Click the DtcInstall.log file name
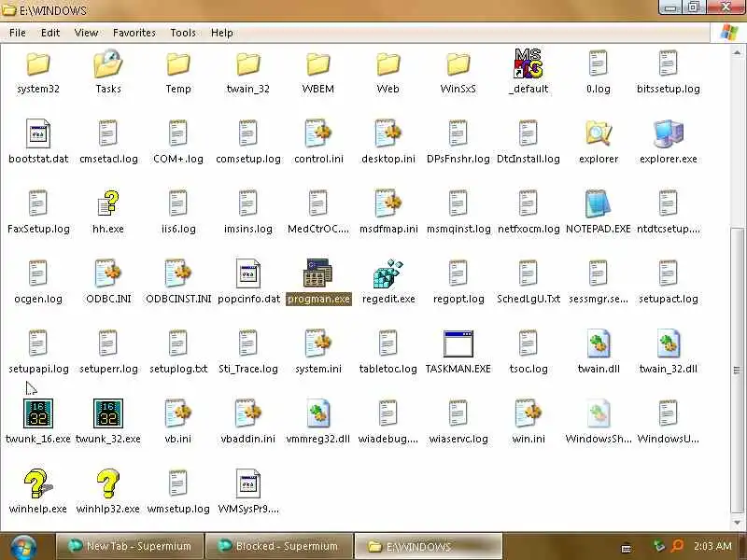 click(x=529, y=159)
